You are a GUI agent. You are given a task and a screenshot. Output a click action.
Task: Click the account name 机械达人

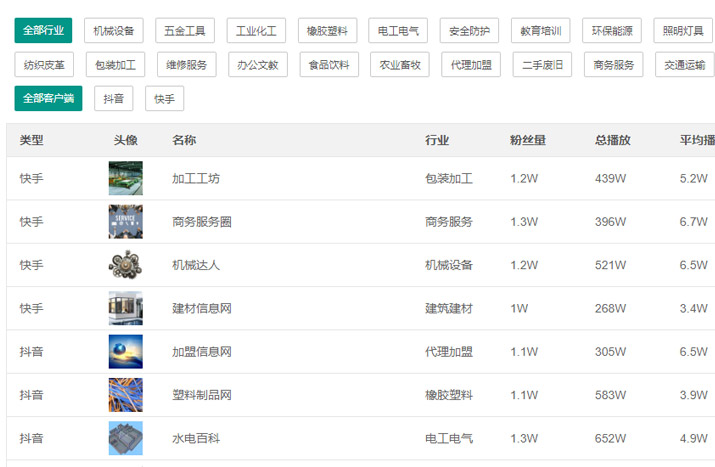[x=196, y=265]
